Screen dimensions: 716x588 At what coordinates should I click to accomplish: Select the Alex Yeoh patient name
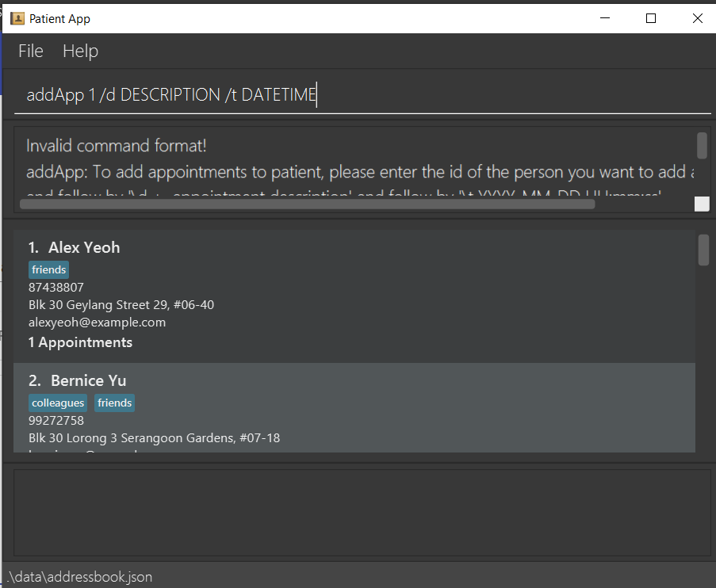[x=84, y=247]
